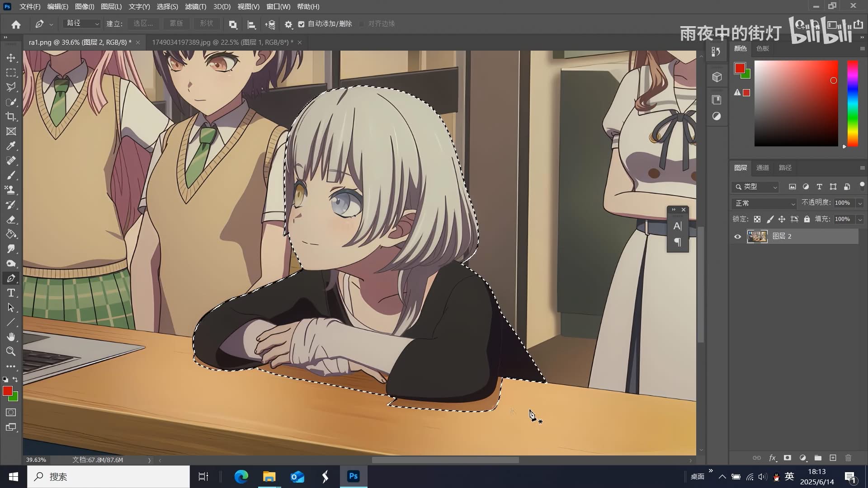
Task: Open the 类型 layer filter dropdown
Action: pyautogui.click(x=755, y=187)
